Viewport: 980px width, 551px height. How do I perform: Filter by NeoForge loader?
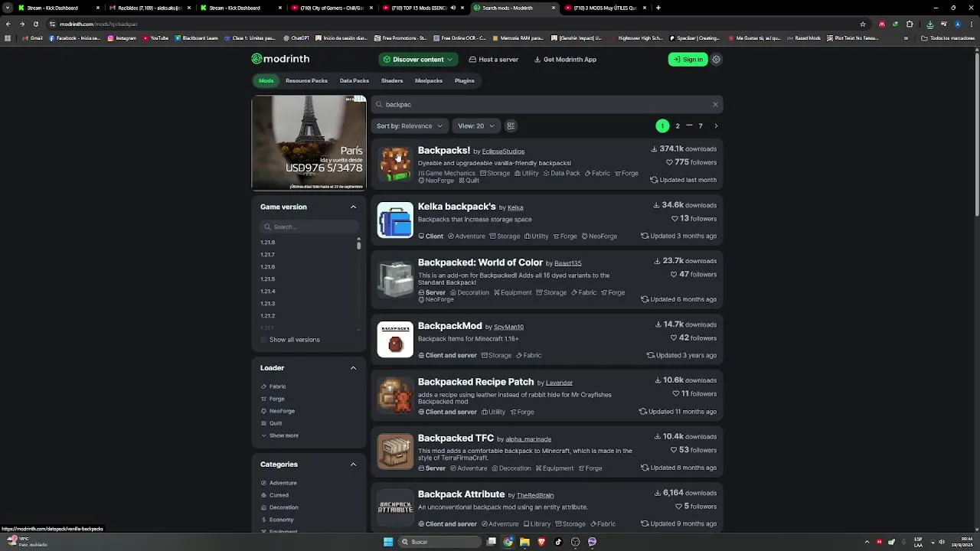tap(278, 411)
